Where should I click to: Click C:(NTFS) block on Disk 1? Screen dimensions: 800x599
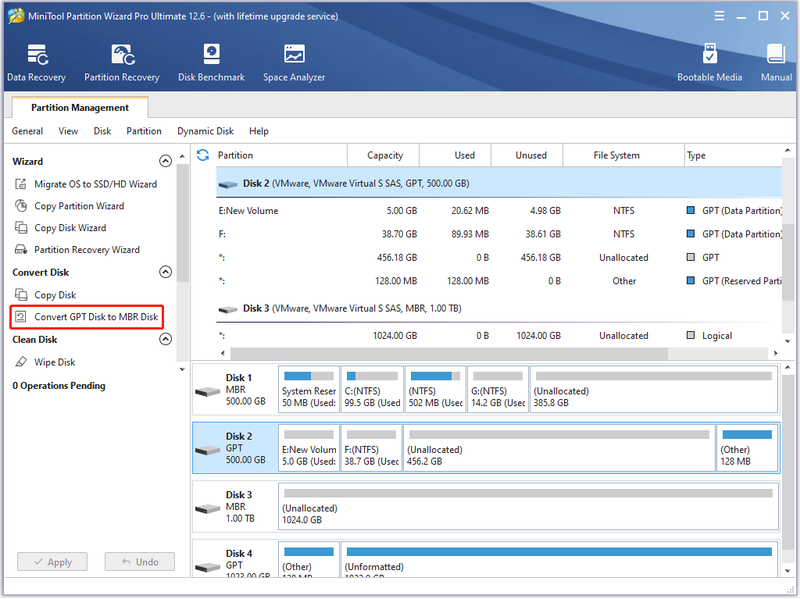coord(372,389)
